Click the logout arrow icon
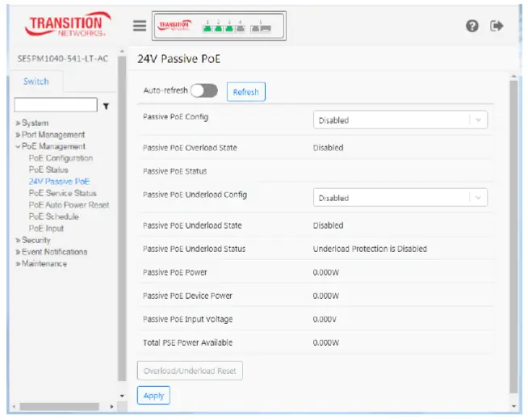 (497, 26)
